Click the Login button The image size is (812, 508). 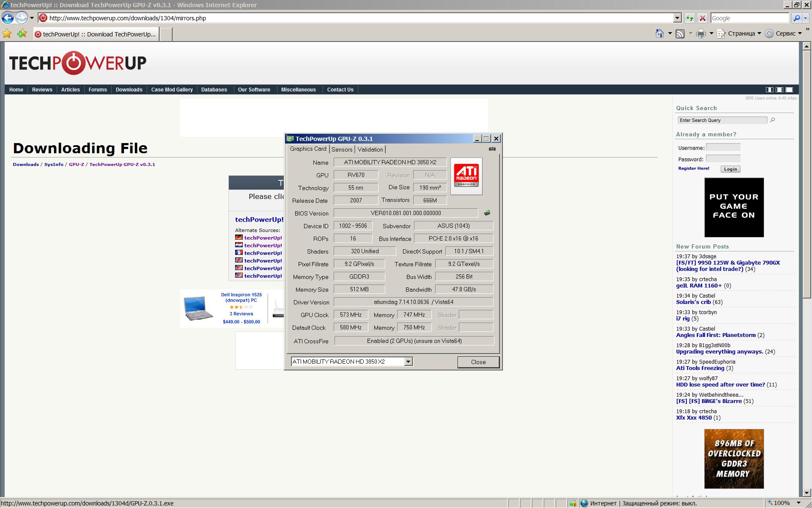730,169
